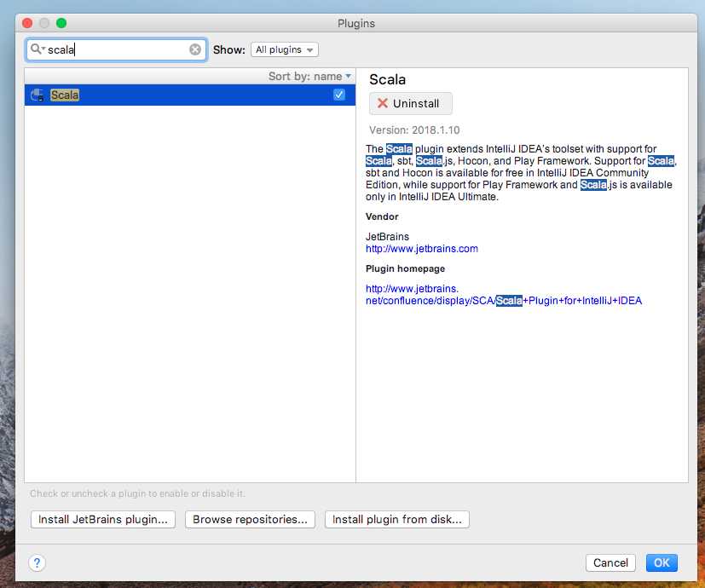This screenshot has width=705, height=588.
Task: Open the help question mark button
Action: coord(38,562)
